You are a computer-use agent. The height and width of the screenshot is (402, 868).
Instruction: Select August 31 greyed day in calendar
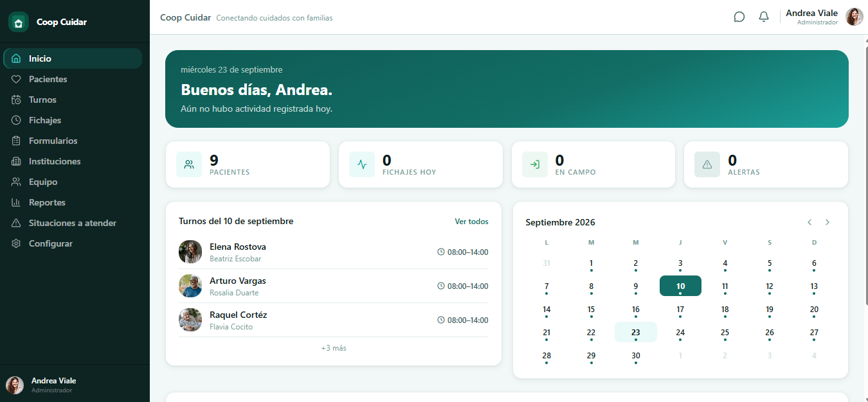547,263
